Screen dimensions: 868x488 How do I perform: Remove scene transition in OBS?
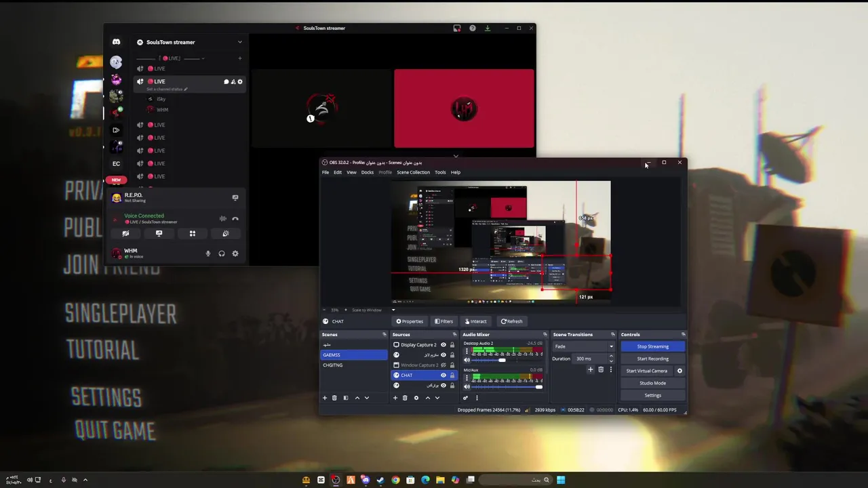click(x=601, y=369)
